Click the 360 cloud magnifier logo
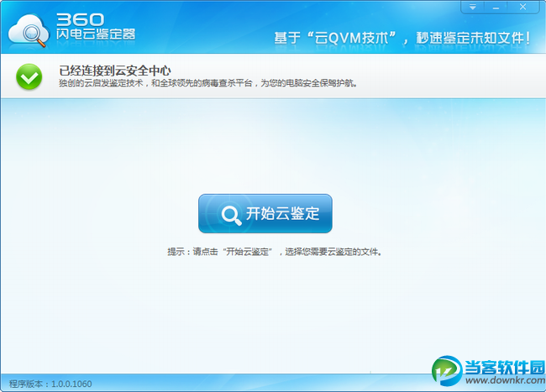Screen dimensions: 546x392 (x=29, y=31)
